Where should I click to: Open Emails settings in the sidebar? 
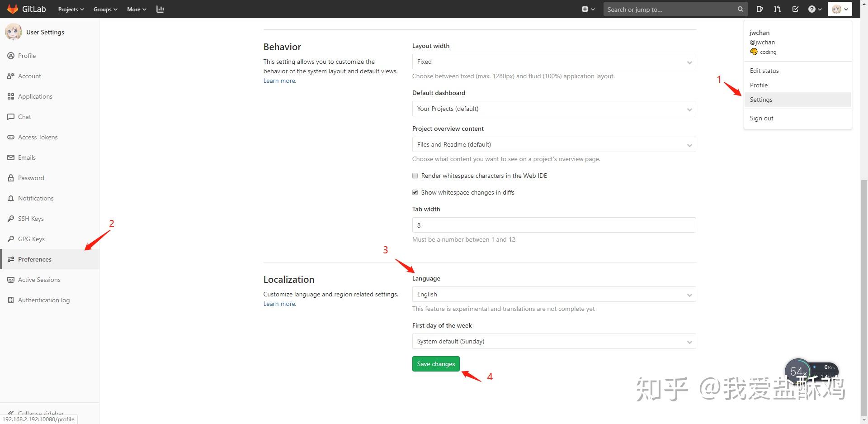point(27,157)
